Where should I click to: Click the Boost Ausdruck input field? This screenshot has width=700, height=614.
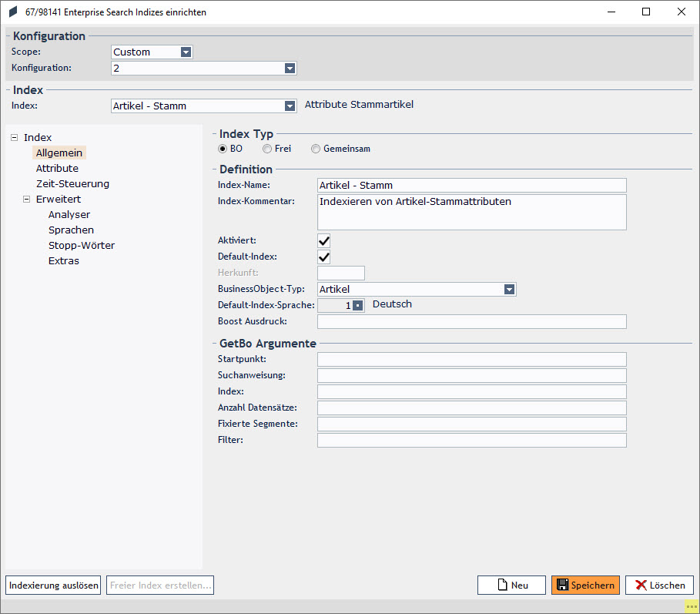(x=472, y=321)
